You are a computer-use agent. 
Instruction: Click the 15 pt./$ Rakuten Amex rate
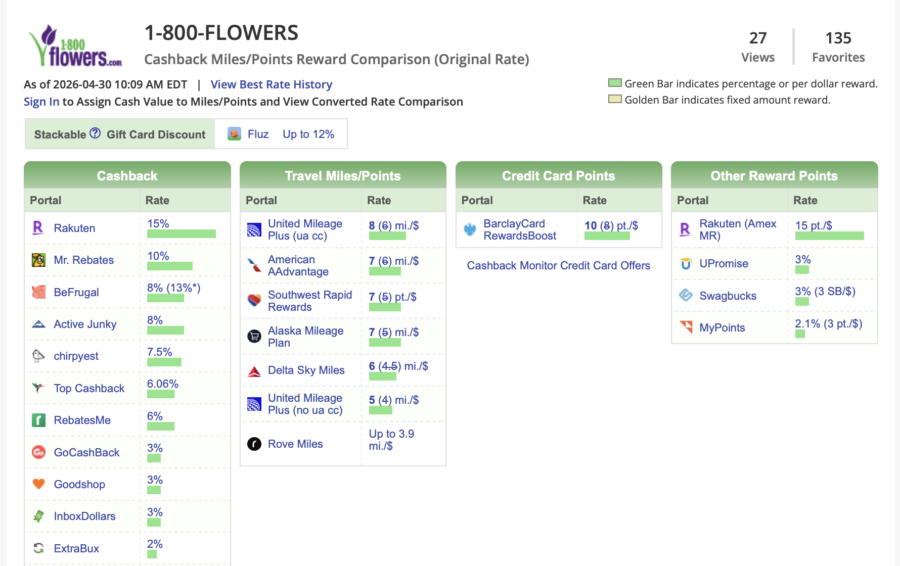[813, 226]
